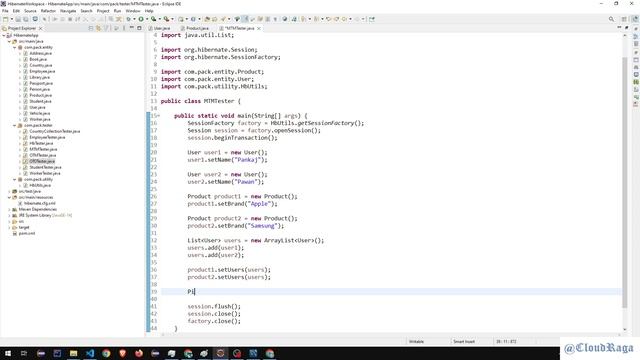Click Open Perspective icon at top right
The height and width of the screenshot is (360, 640).
click(x=624, y=19)
